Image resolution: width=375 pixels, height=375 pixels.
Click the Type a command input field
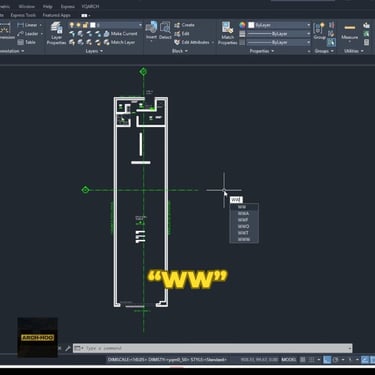(x=212, y=348)
